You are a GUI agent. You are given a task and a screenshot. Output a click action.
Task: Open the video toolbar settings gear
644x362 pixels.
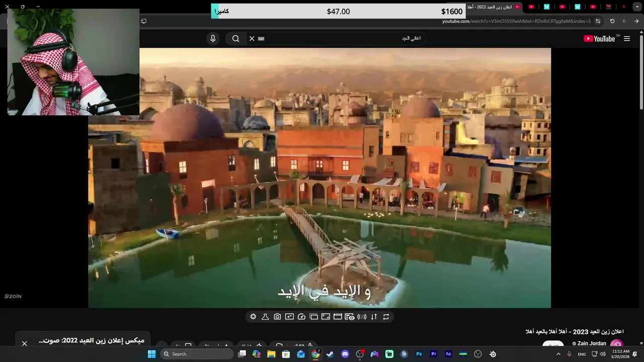click(253, 317)
